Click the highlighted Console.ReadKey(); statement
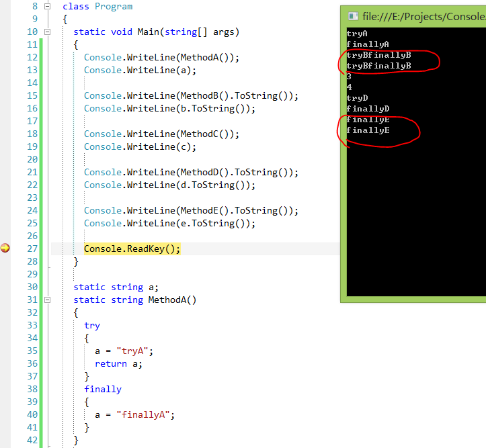This screenshot has height=448, width=486. tap(132, 249)
